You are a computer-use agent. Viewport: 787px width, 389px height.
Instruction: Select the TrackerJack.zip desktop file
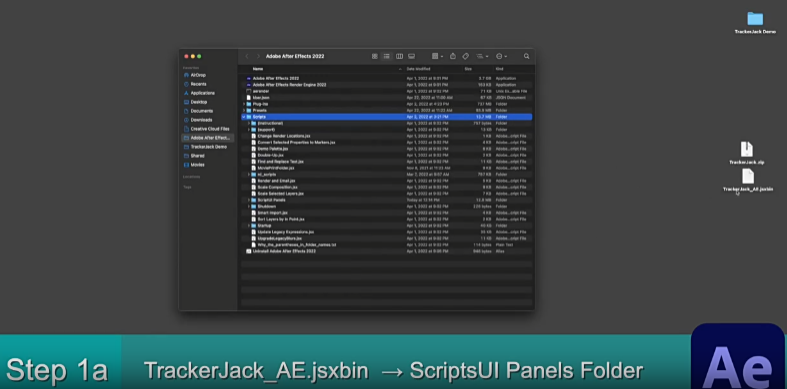[x=747, y=153]
